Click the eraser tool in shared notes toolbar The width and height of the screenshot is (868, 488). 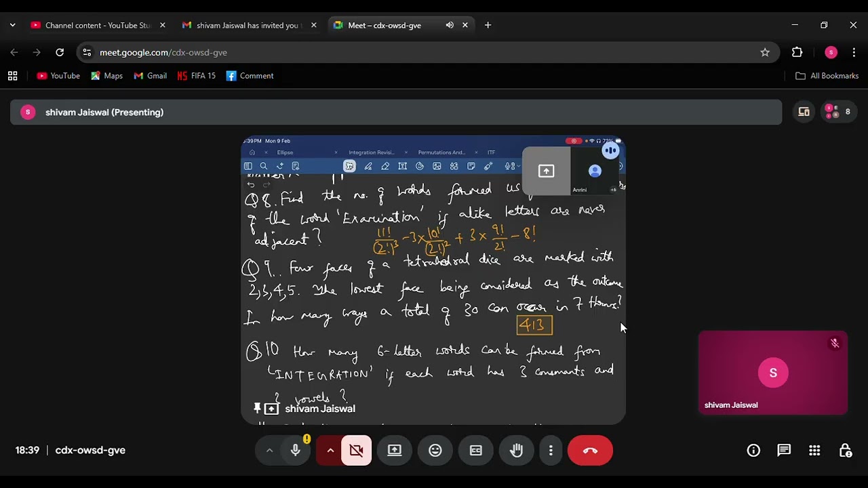(385, 166)
